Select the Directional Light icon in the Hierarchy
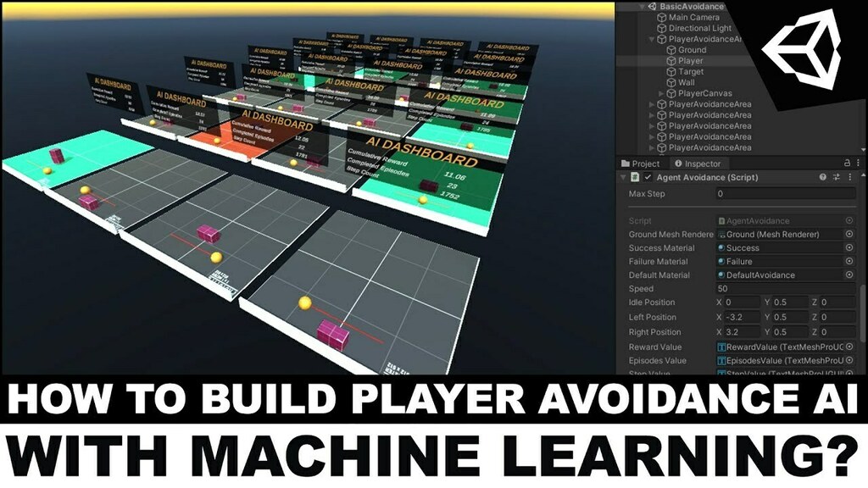The height and width of the screenshot is (488, 868). tap(661, 28)
